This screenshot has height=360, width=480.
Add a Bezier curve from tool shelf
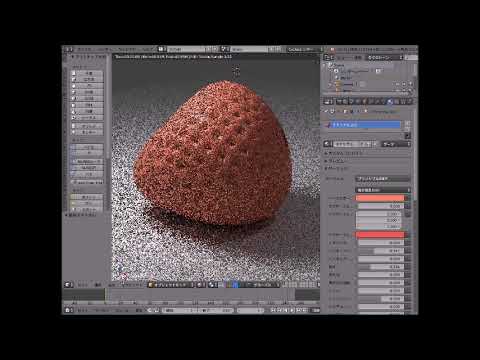coord(87,147)
